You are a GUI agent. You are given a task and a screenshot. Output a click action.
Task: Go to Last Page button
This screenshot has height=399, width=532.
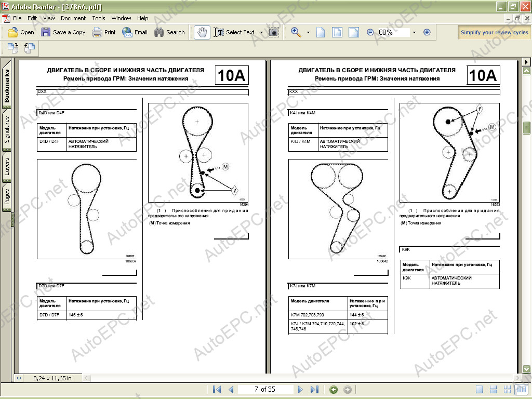coord(314,390)
